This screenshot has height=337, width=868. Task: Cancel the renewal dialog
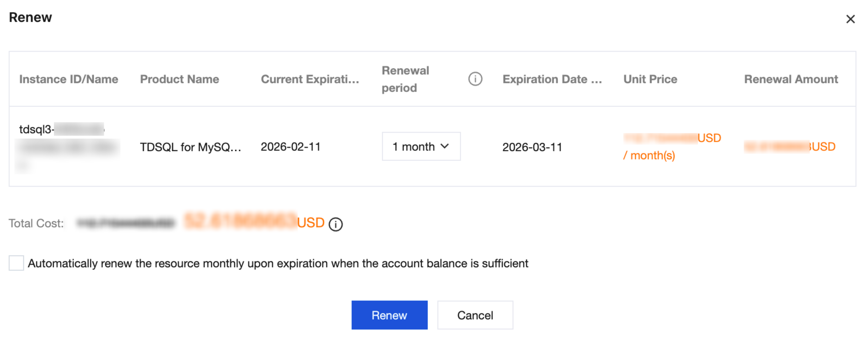475,315
